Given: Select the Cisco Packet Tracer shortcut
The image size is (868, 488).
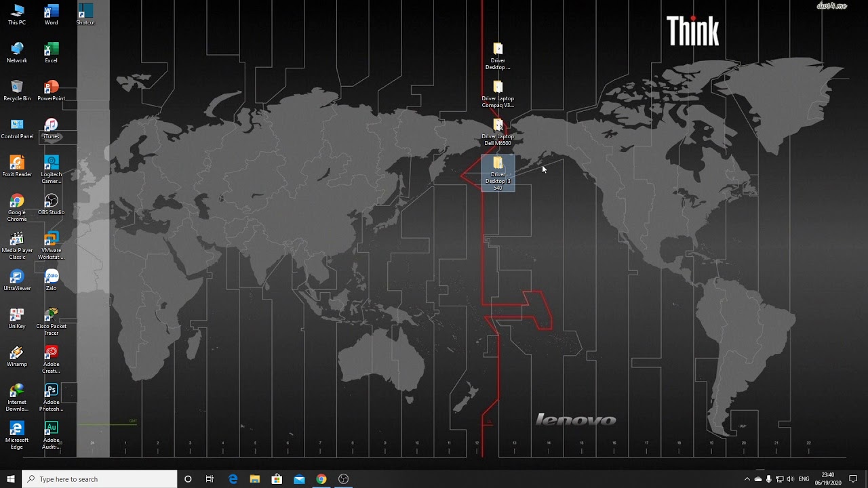Looking at the screenshot, I should click(51, 321).
